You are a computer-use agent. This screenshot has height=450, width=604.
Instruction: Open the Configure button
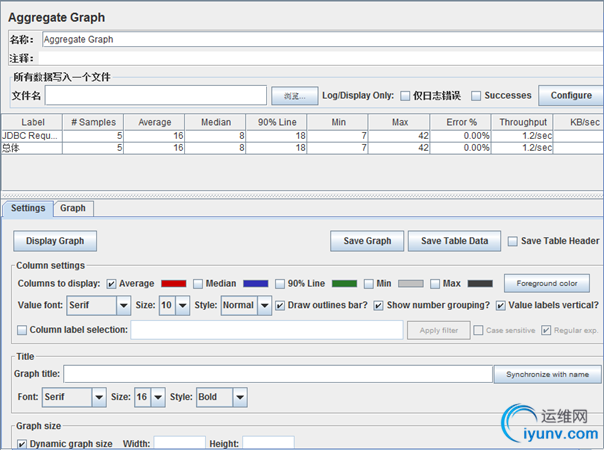[571, 96]
